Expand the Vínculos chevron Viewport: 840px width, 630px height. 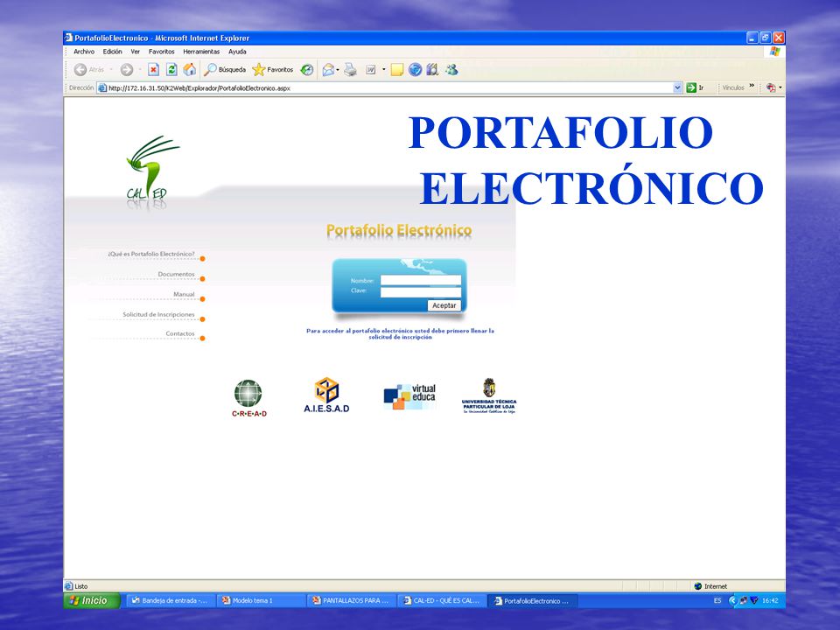click(x=752, y=86)
